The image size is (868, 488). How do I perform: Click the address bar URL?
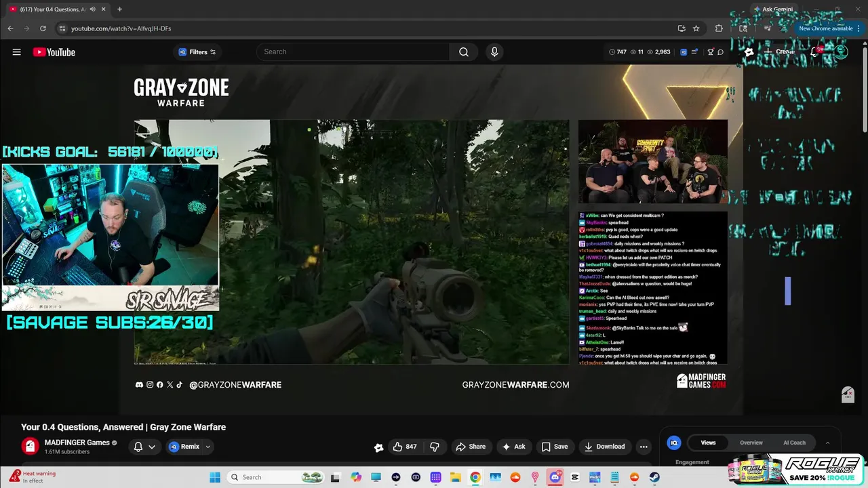pos(121,28)
